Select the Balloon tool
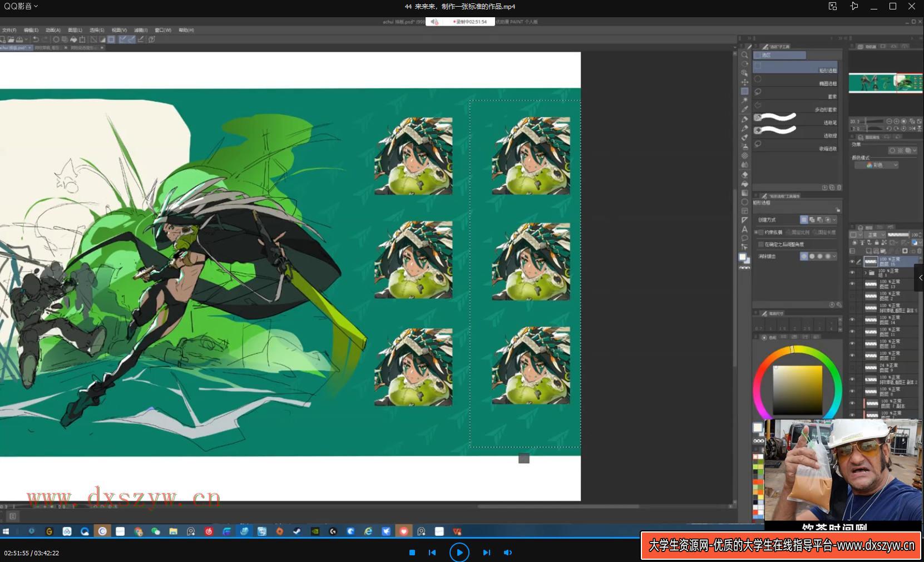 pyautogui.click(x=744, y=238)
